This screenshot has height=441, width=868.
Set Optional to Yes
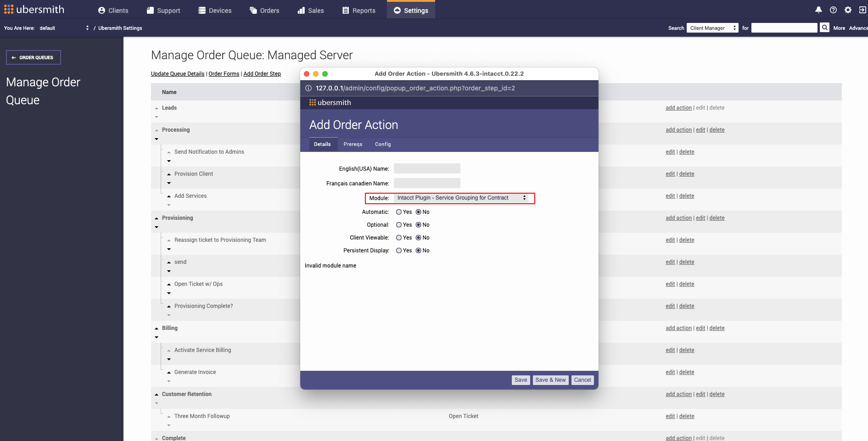[399, 225]
